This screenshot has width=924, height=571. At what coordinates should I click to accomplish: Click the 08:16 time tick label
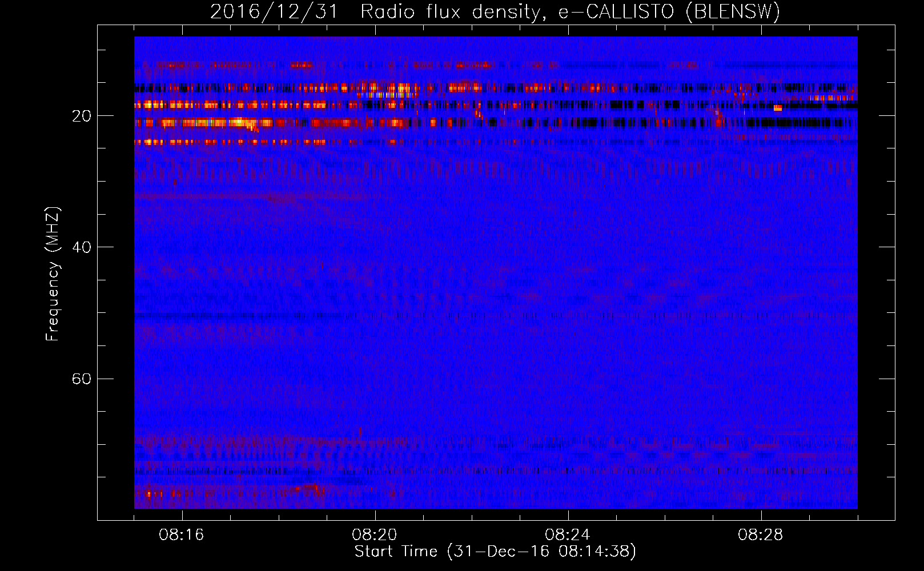pos(182,535)
